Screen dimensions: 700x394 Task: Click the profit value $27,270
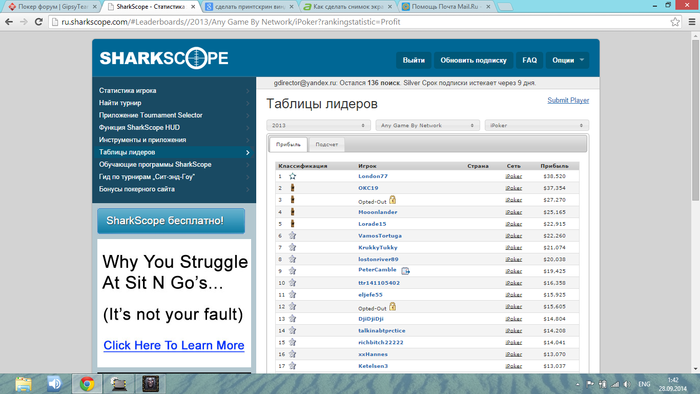[554, 200]
